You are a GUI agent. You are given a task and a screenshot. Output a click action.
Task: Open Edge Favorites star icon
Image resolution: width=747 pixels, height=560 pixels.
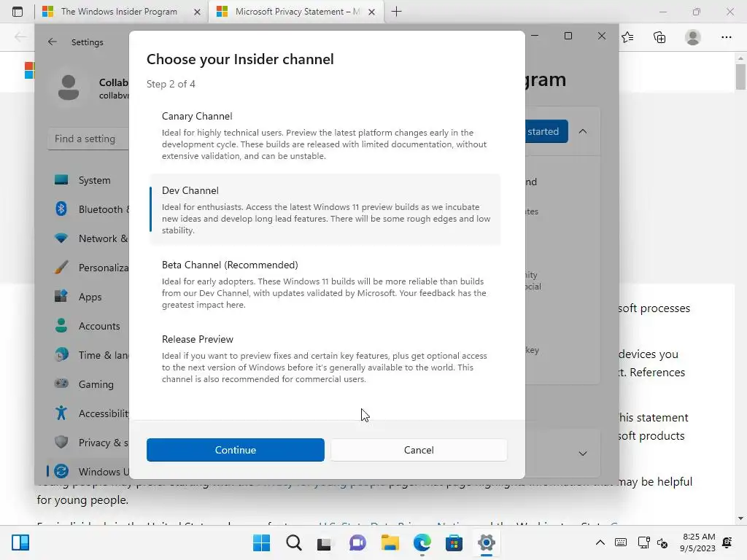click(x=627, y=37)
